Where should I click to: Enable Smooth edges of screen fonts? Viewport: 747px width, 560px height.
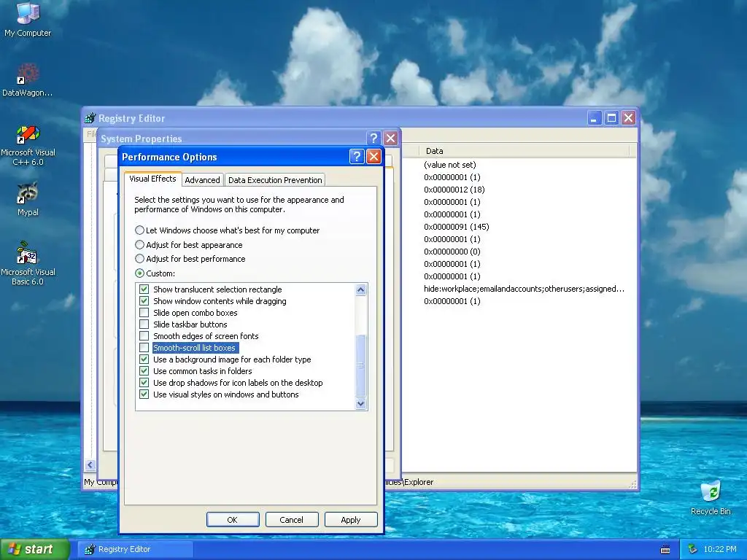(144, 335)
